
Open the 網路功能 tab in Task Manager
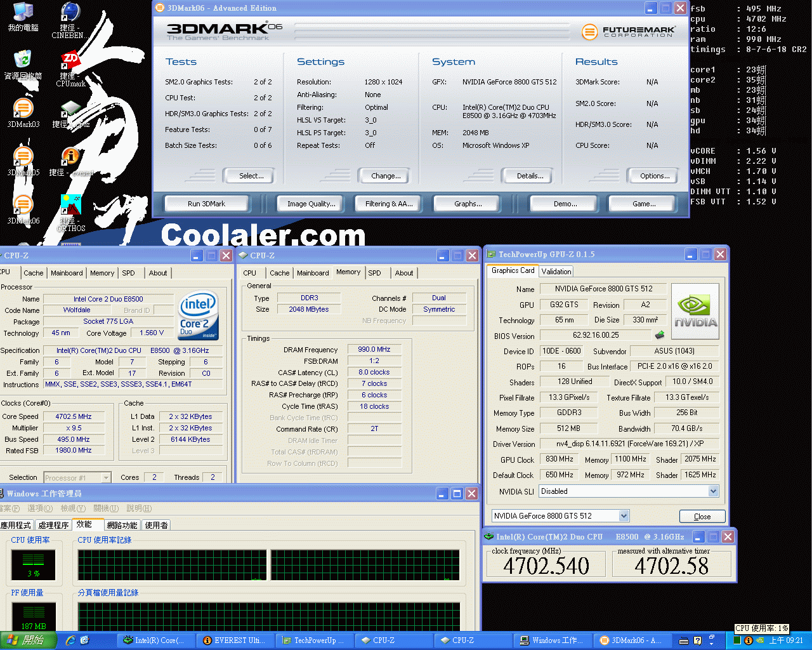click(122, 525)
